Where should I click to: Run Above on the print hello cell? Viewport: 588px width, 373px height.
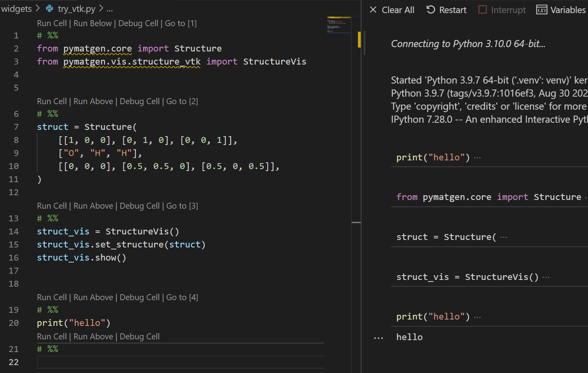(93, 297)
